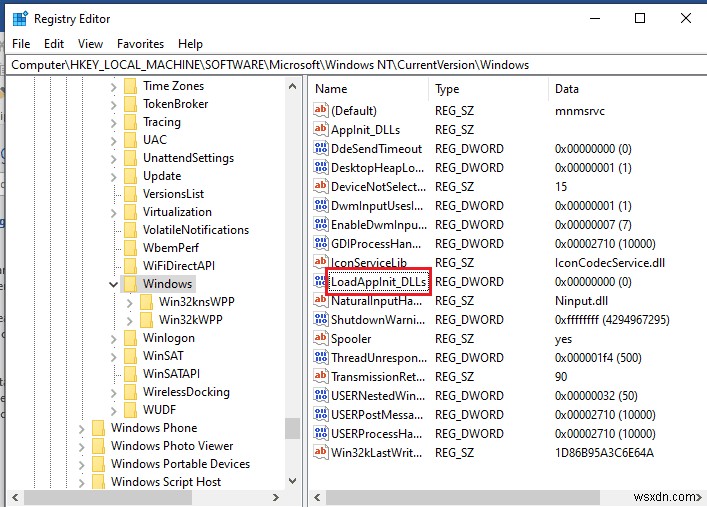707x507 pixels.
Task: Click the Windows Photo Viewer folder icon
Action: coord(98,446)
